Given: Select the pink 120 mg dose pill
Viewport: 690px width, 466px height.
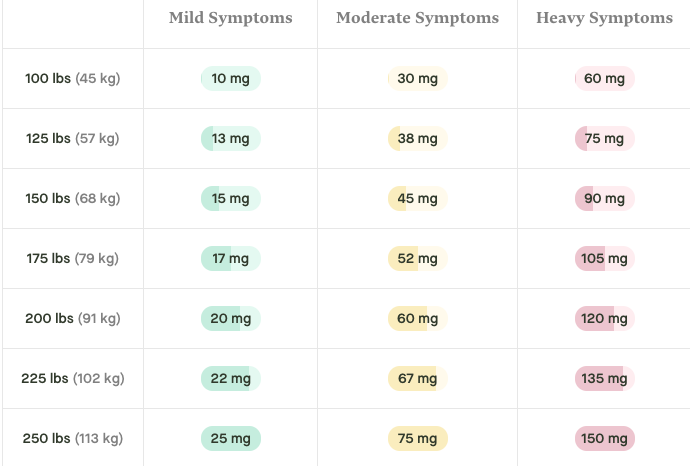Looking at the screenshot, I should 605,319.
